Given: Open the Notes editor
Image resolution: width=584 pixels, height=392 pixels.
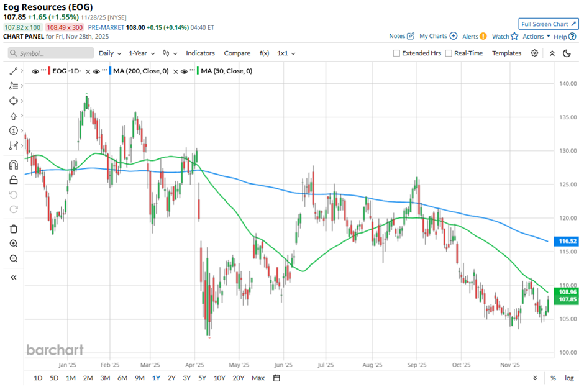Looking at the screenshot, I should tap(401, 36).
